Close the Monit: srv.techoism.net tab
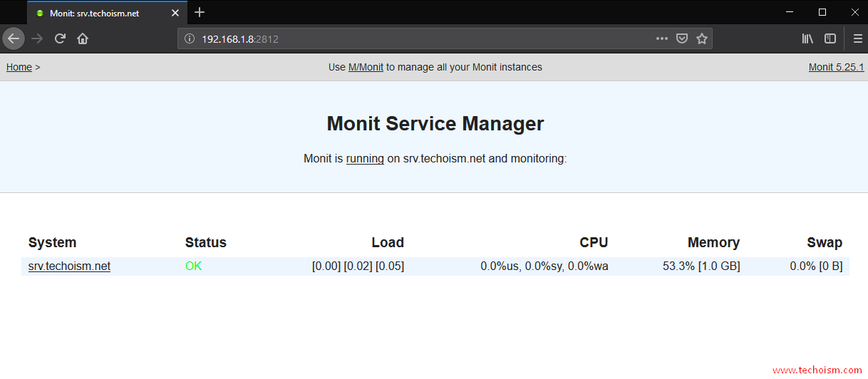This screenshot has width=868, height=379. tap(175, 13)
